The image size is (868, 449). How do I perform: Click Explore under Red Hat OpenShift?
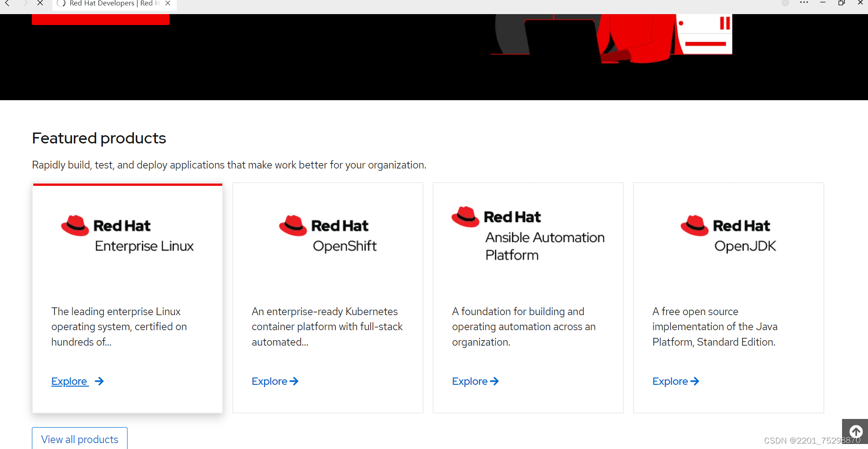click(x=270, y=381)
